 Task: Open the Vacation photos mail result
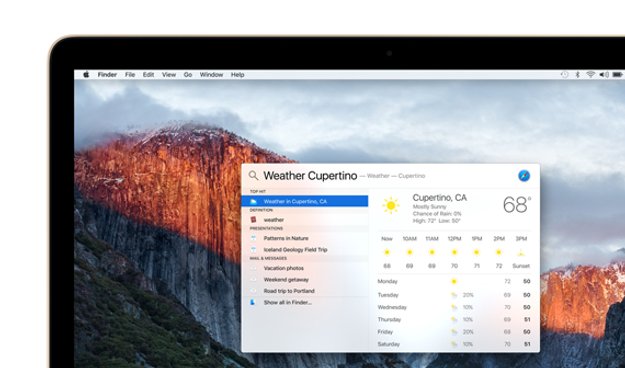point(305,268)
